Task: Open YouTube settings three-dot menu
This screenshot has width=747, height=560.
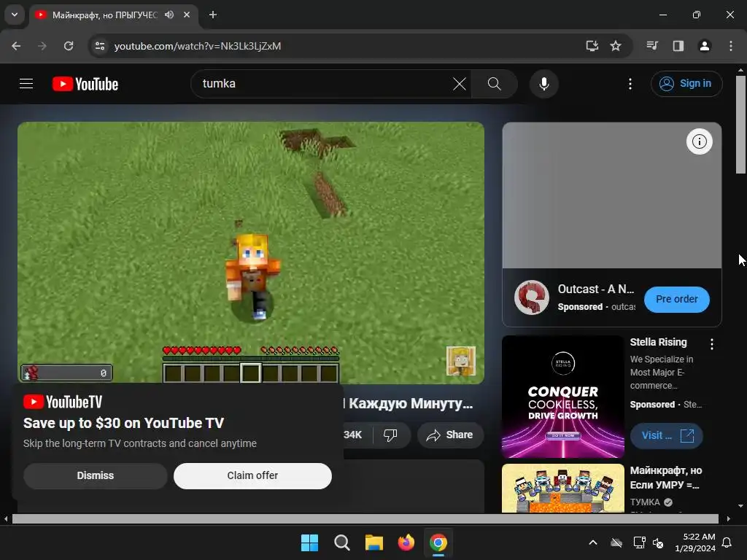Action: [630, 84]
